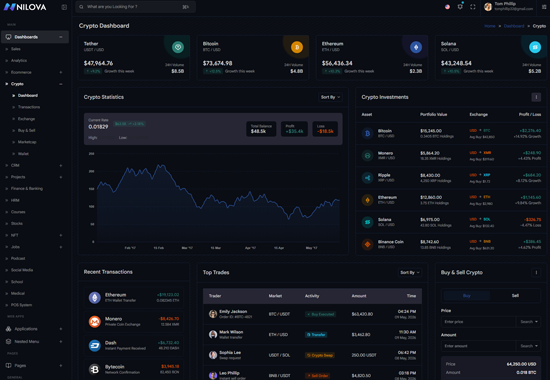
Task: Click the Solana coin icon in top card
Action: point(535,47)
